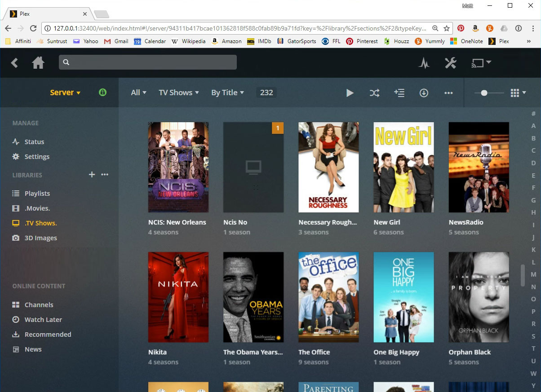Click the green server lock icon
The width and height of the screenshot is (541, 392).
coord(102,92)
